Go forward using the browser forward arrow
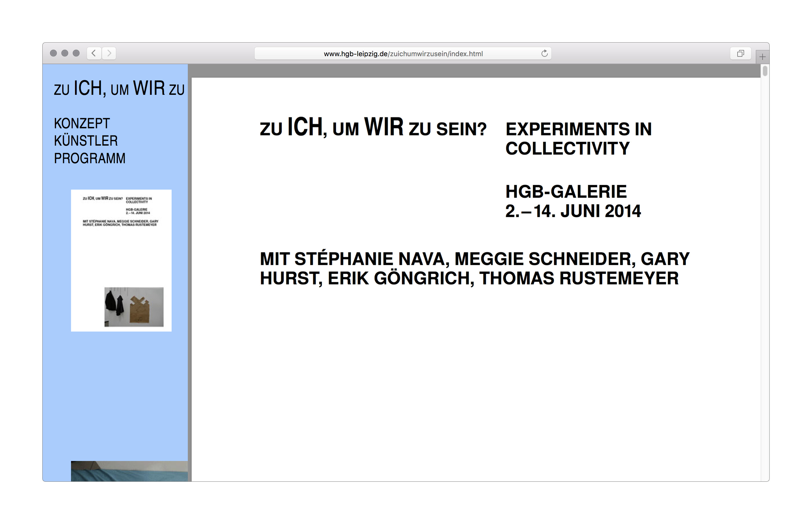 click(x=109, y=53)
